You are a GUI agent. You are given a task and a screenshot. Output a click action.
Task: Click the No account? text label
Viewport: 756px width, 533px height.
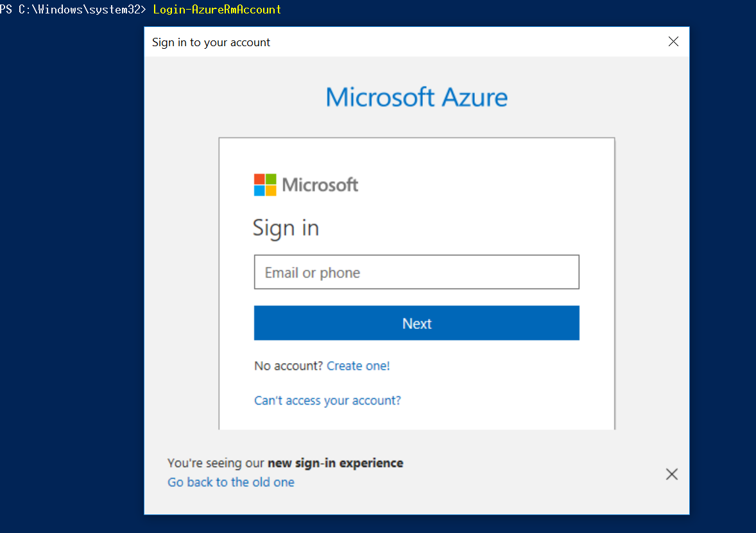point(288,366)
